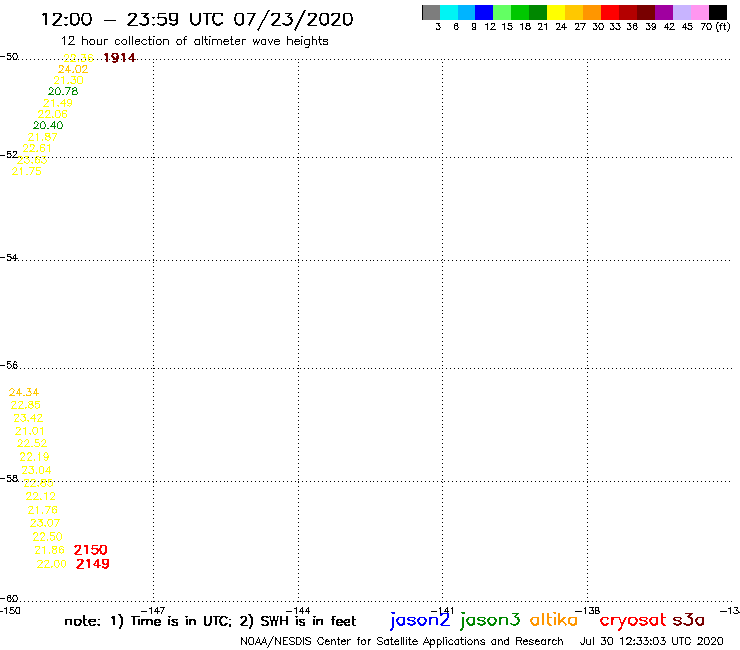Click the -58 latitude axis label

coord(9,479)
